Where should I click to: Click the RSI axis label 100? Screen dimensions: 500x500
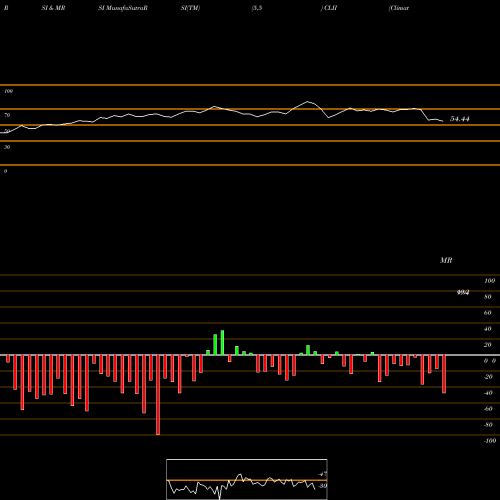pyautogui.click(x=8, y=91)
